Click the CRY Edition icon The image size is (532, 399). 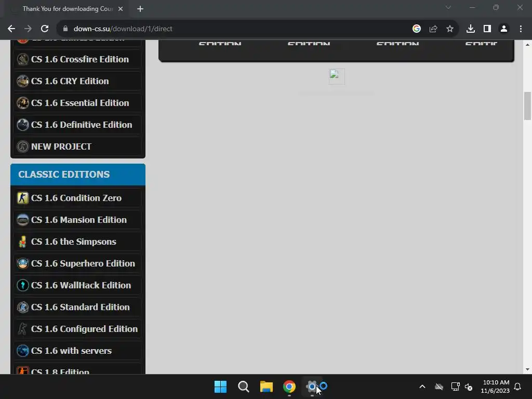coord(23,81)
